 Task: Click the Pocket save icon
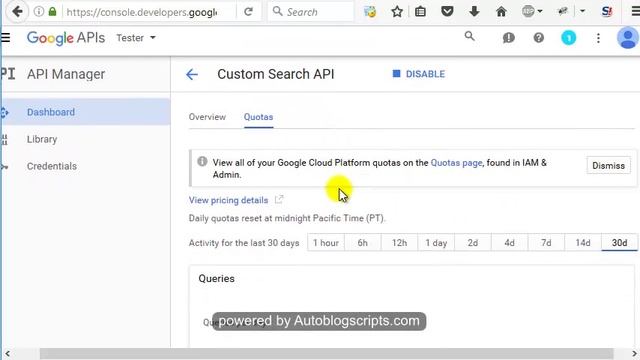(447, 11)
